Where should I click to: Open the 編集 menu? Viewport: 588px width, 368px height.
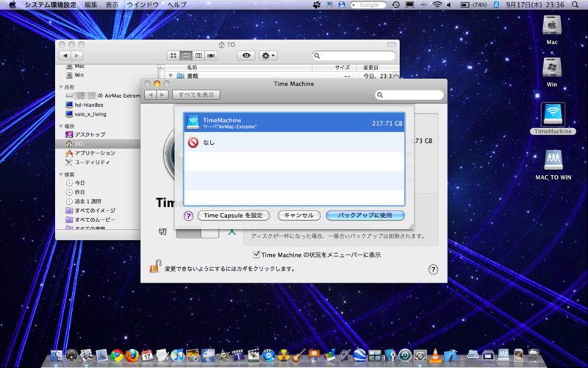coord(90,5)
